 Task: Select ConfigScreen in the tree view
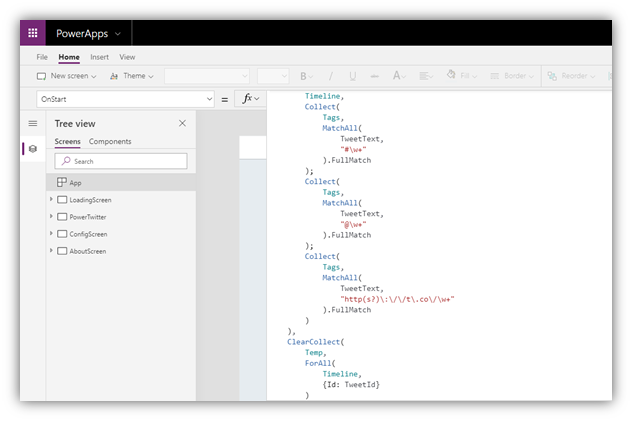click(x=88, y=234)
